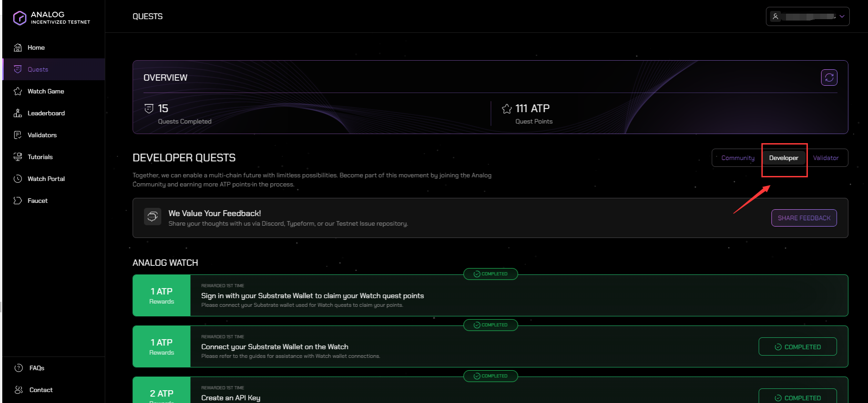Click the 'OVERVIEW' panel heading
The width and height of the screenshot is (868, 403).
(x=165, y=77)
